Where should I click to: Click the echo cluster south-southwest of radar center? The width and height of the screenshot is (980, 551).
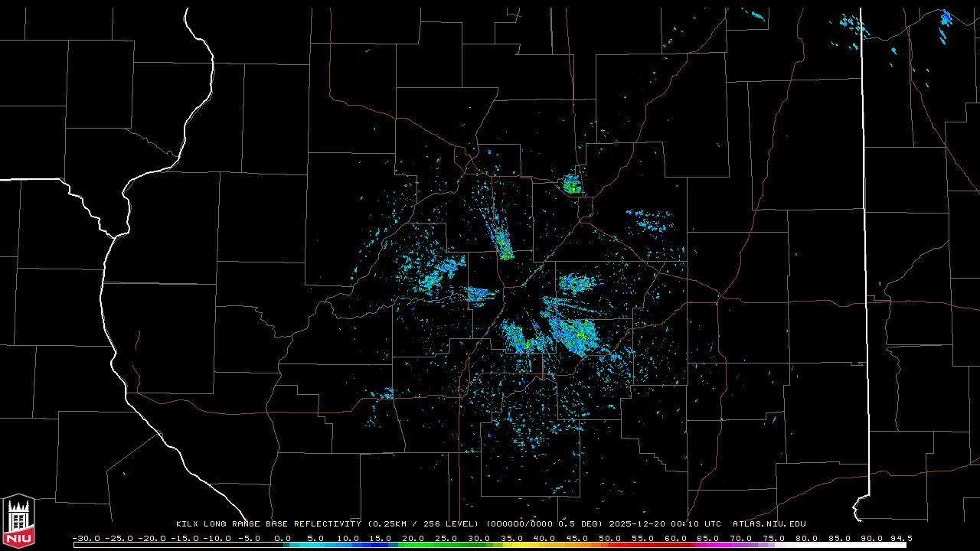(519, 337)
